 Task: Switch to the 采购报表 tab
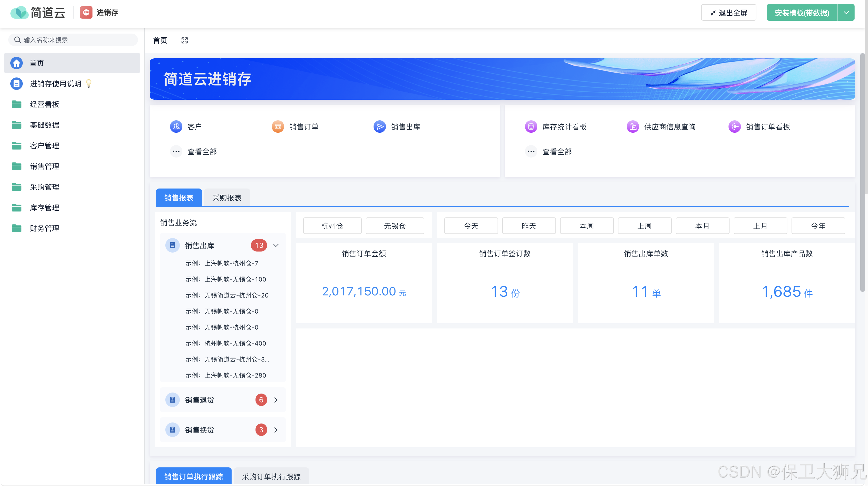227,198
